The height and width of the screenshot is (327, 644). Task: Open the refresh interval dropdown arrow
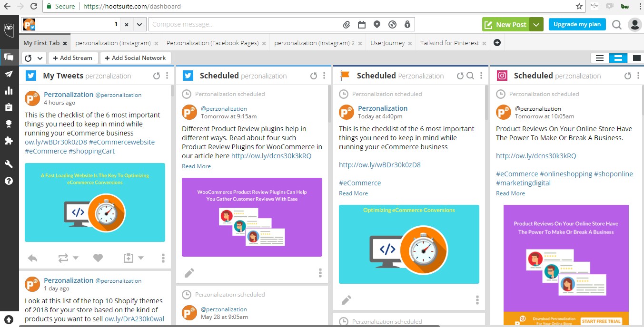coord(40,58)
